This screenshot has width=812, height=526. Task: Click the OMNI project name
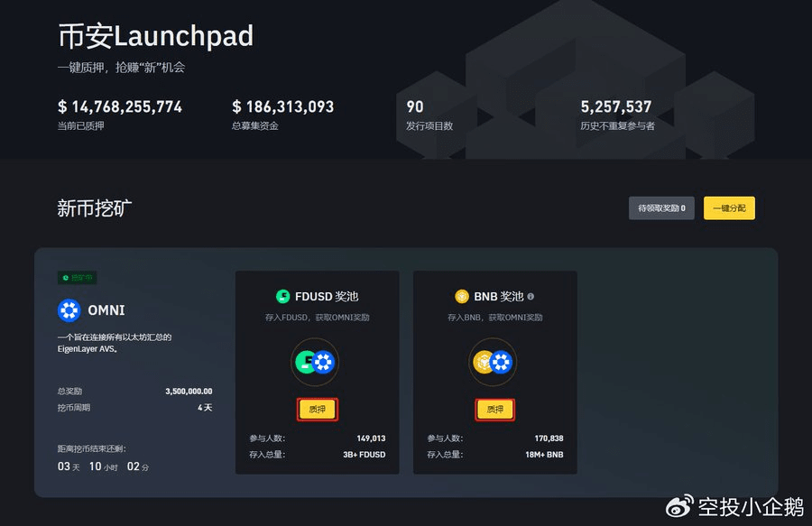106,310
